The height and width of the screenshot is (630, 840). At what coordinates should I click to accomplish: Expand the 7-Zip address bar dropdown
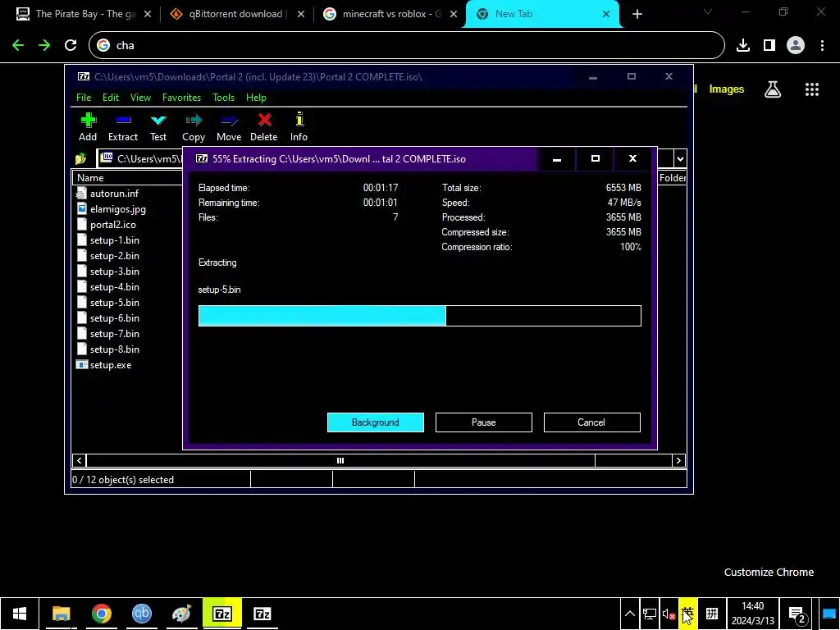680,158
